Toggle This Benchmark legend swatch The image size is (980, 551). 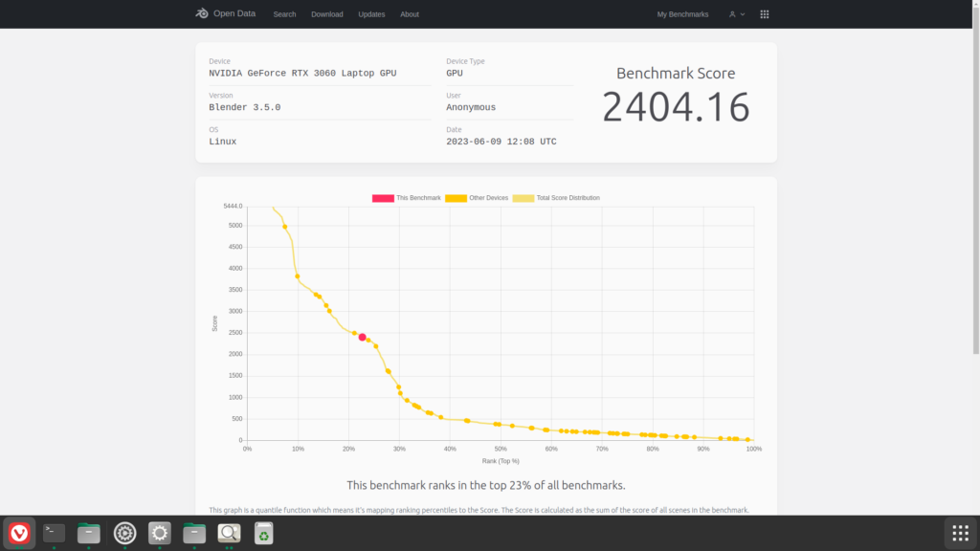click(x=383, y=198)
